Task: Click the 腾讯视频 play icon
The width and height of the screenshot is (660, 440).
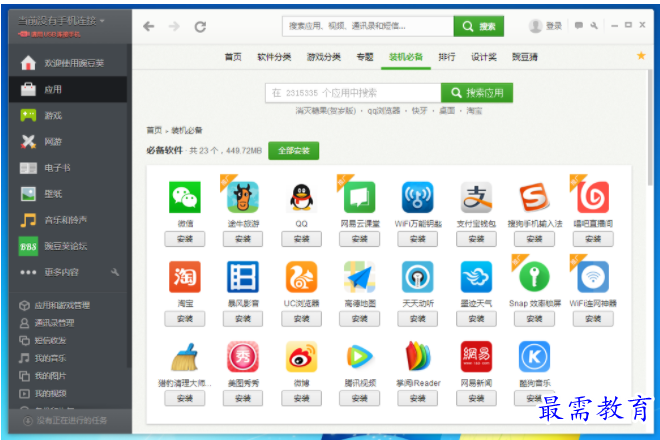Action: 359,357
